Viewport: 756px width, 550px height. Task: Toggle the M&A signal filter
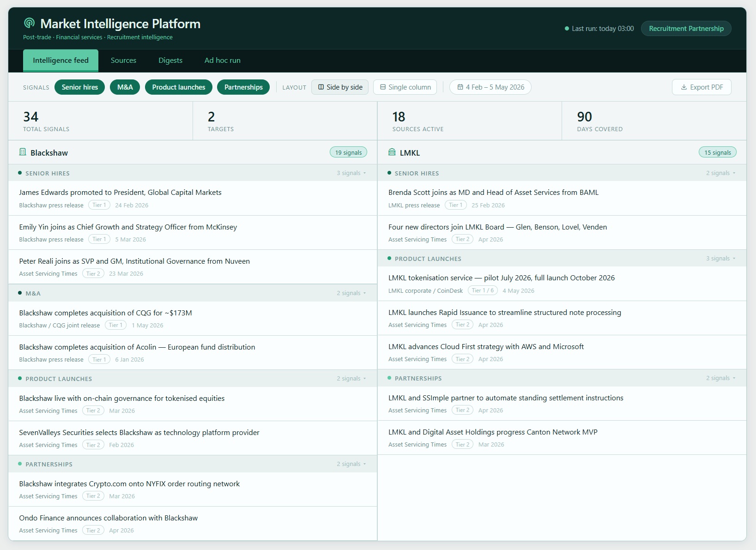[125, 87]
